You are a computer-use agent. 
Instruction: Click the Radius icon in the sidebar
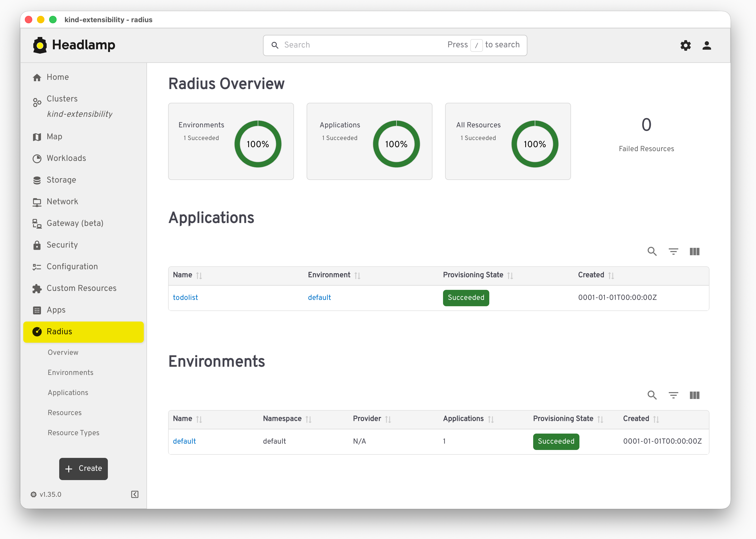[x=37, y=332]
